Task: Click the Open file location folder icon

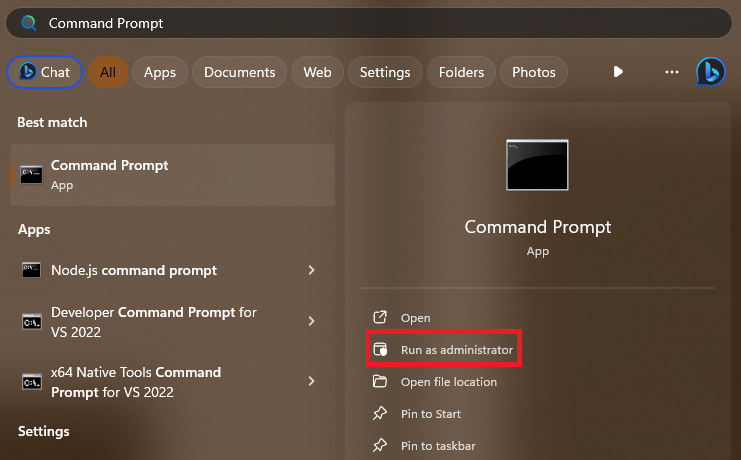Action: tap(379, 382)
